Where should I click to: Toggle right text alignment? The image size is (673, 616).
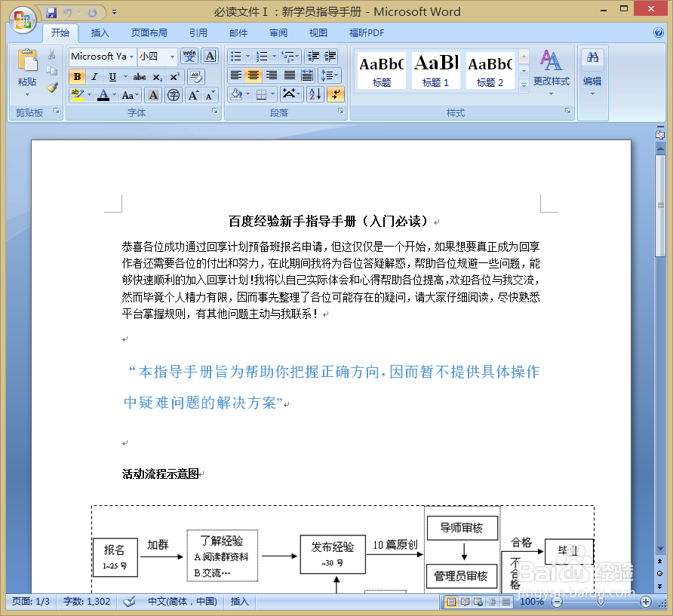tap(272, 75)
